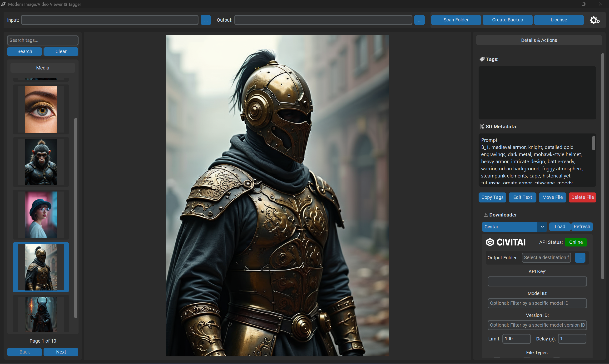The width and height of the screenshot is (609, 364).
Task: Expand the Civitai source dropdown
Action: pos(542,227)
